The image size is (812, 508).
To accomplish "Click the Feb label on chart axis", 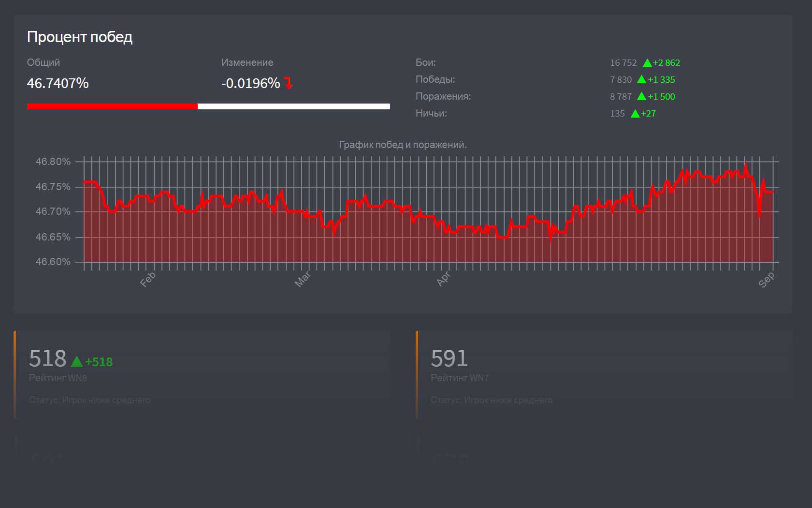I will (x=148, y=279).
